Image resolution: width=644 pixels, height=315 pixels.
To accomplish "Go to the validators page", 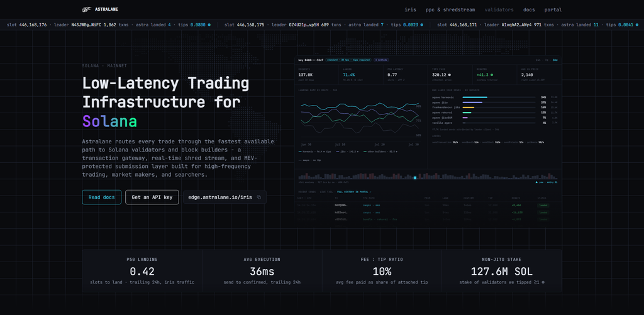I will (x=499, y=9).
